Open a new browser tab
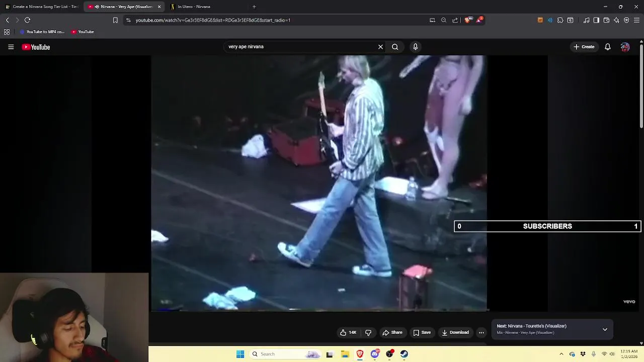The width and height of the screenshot is (644, 362). [254, 7]
